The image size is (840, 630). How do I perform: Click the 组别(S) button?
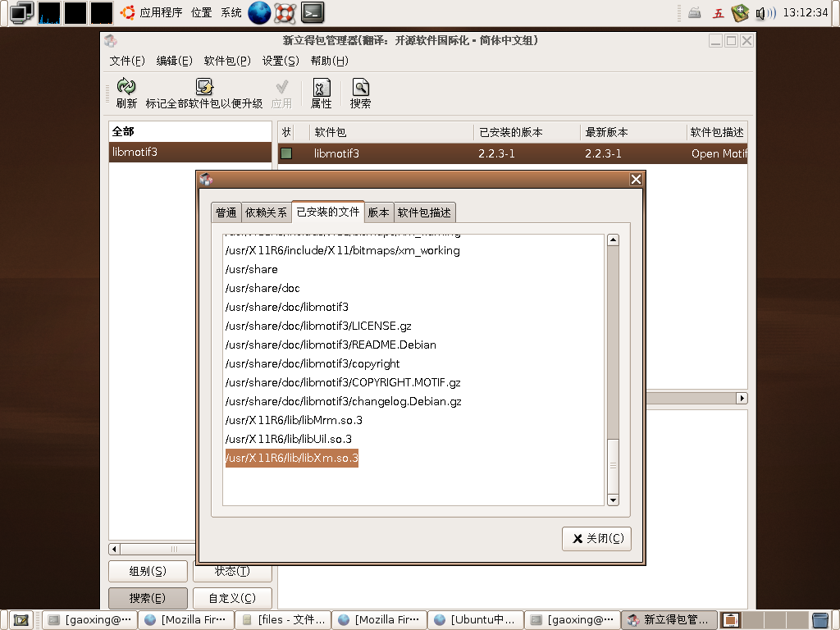tap(148, 571)
